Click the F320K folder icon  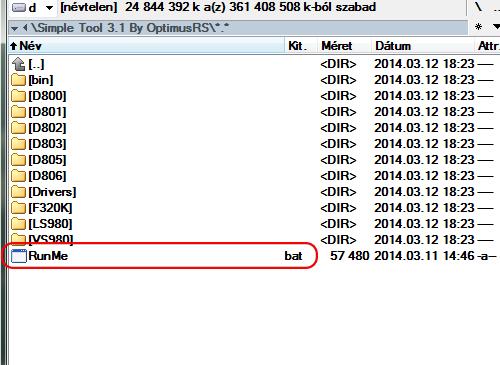click(18, 208)
